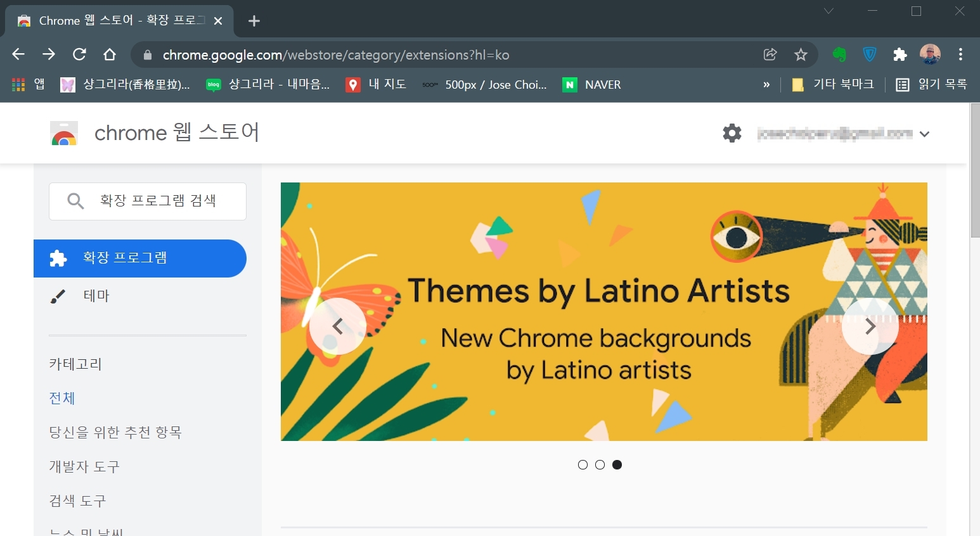Open the web store settings gear
Screen dimensions: 980x536
point(732,133)
